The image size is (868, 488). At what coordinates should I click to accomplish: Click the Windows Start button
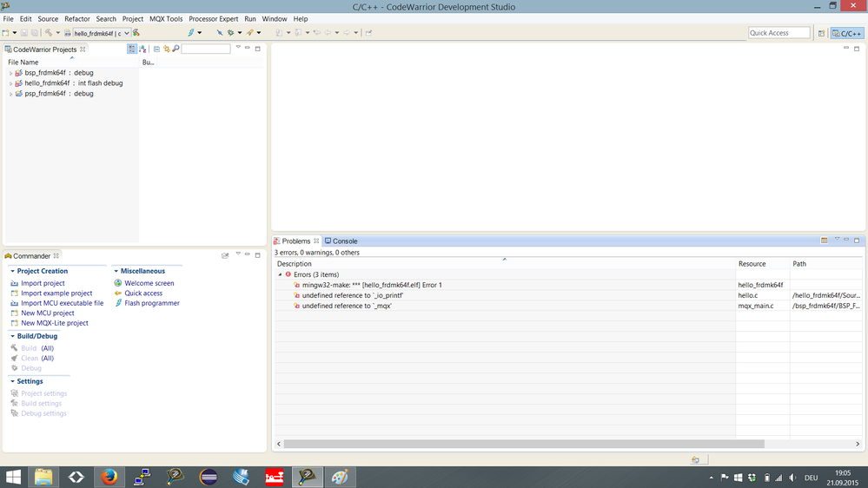pyautogui.click(x=13, y=477)
